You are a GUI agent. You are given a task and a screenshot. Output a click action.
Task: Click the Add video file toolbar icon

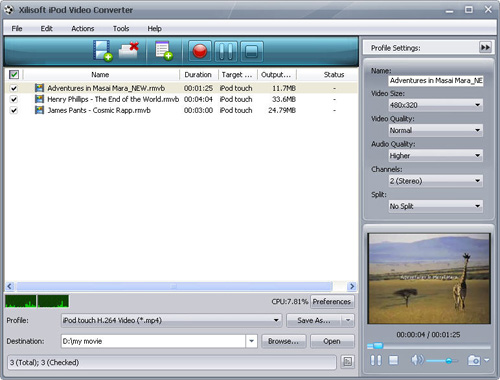tap(102, 51)
